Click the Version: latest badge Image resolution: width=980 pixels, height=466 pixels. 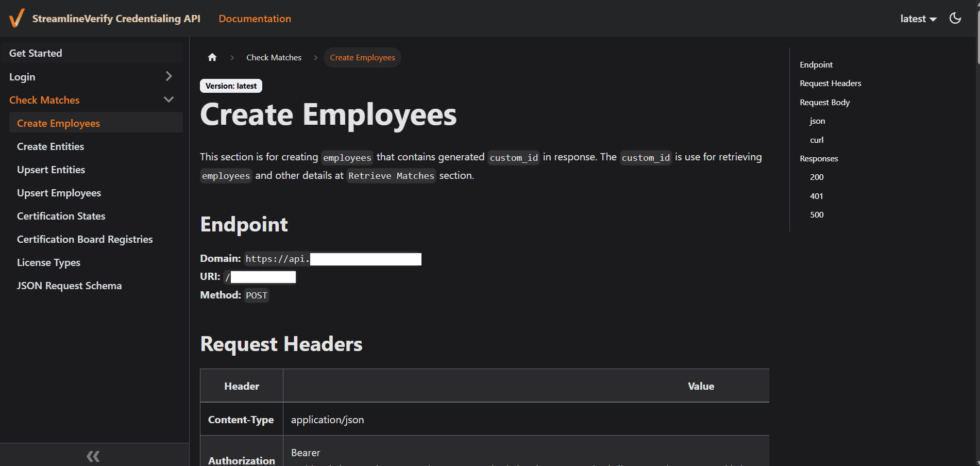tap(231, 86)
